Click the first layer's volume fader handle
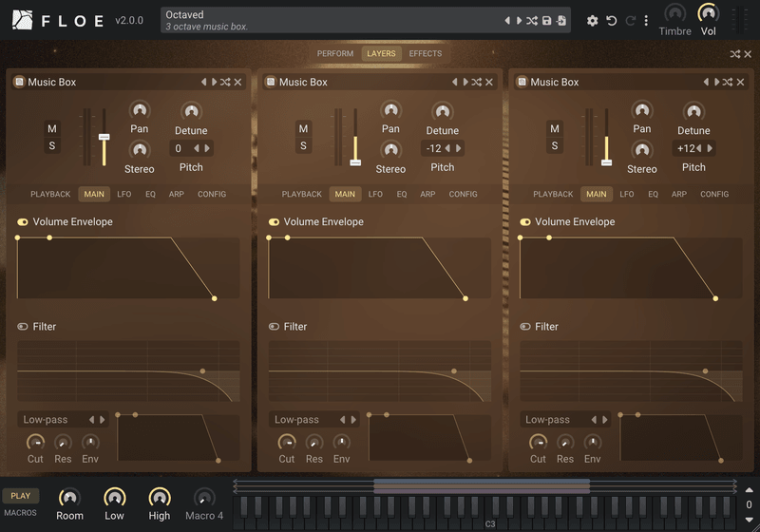760x532 pixels. coord(104,137)
